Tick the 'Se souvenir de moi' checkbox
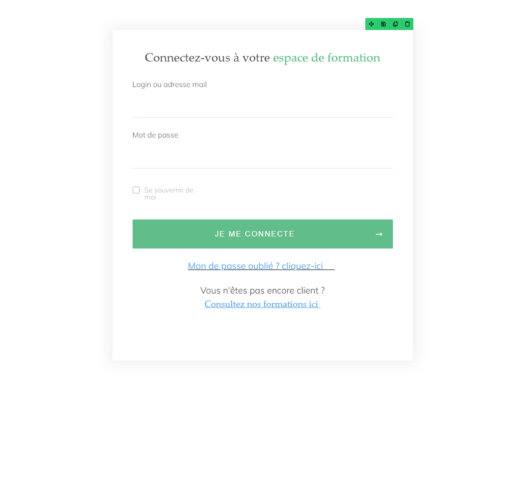 tap(136, 190)
